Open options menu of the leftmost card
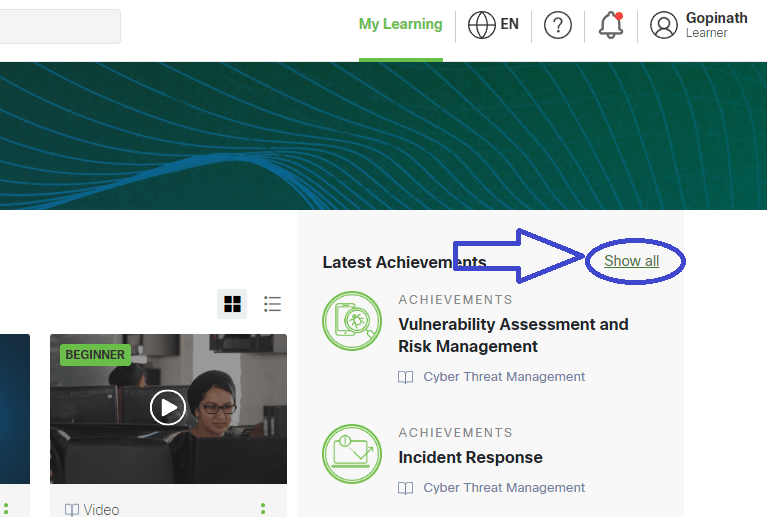 point(6,509)
